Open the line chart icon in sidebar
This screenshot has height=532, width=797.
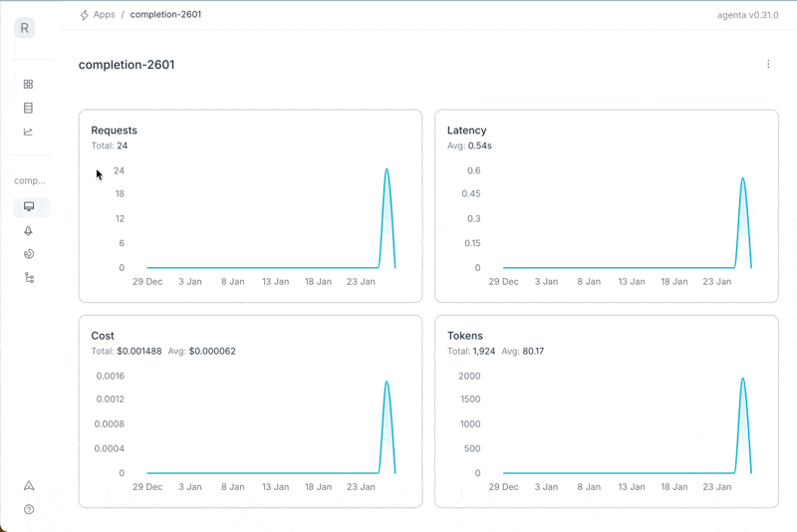tap(28, 132)
